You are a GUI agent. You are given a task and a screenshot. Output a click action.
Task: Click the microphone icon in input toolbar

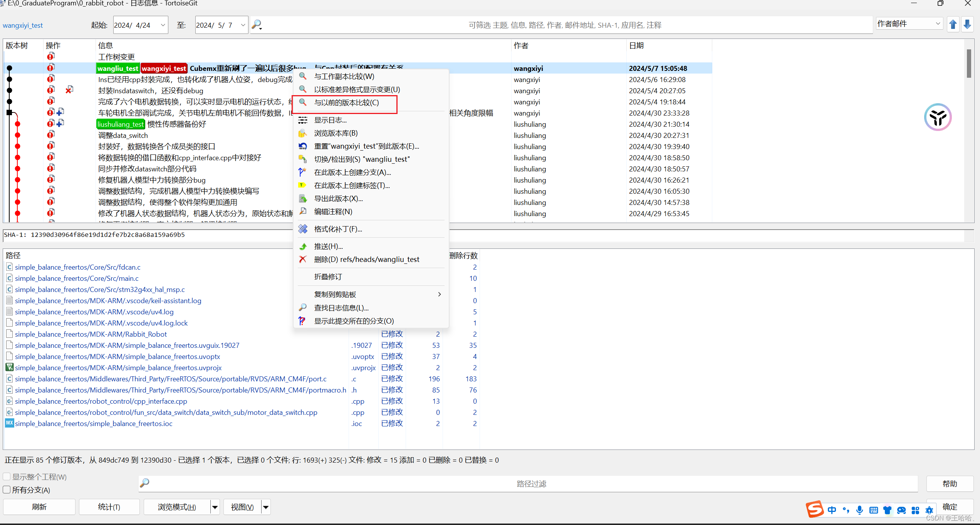(859, 510)
